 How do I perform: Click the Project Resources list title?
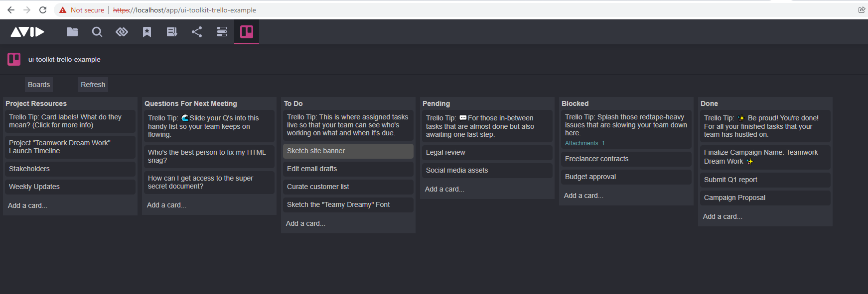36,103
